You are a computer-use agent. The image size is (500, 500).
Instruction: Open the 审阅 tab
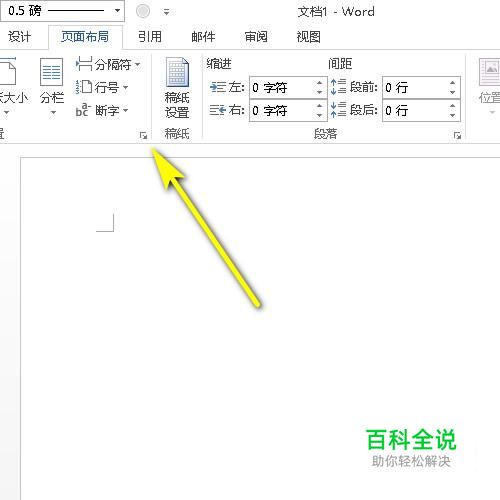256,36
